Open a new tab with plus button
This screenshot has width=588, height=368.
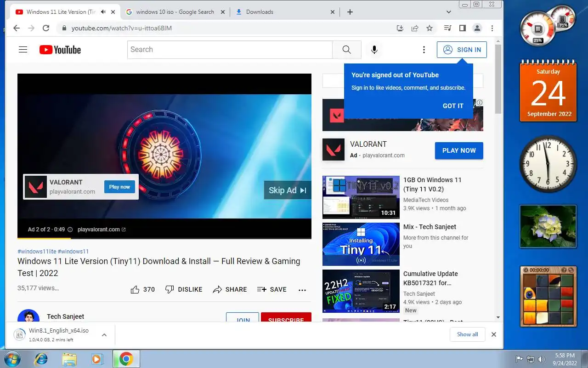pos(350,12)
